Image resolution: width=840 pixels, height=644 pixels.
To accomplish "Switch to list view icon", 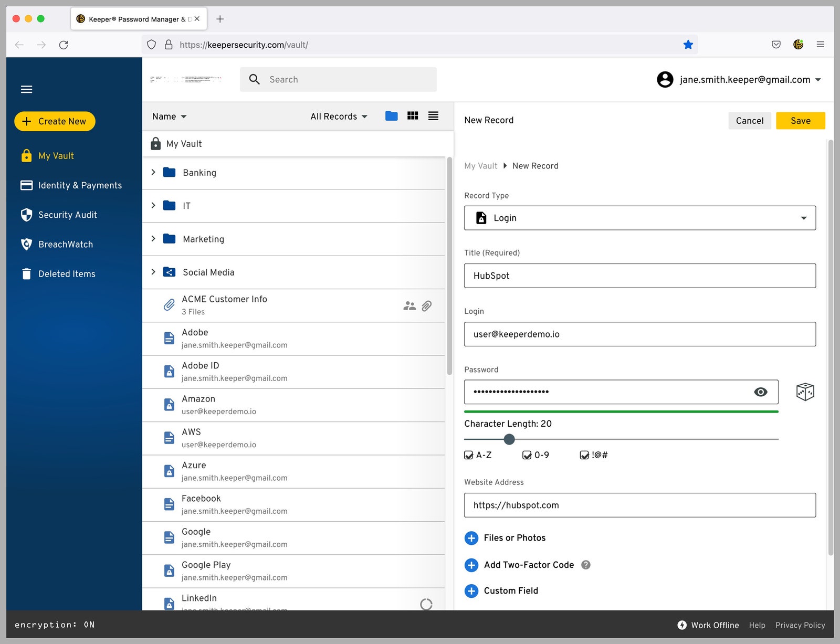I will (433, 116).
